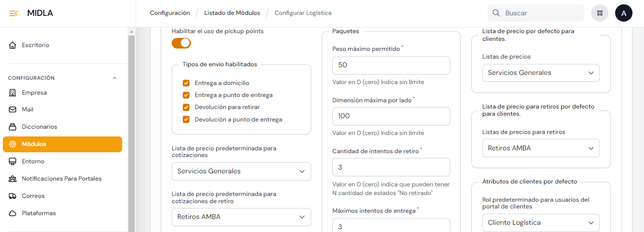Select Notificaciones Para Portales menu item
644x232 pixels.
point(62,179)
